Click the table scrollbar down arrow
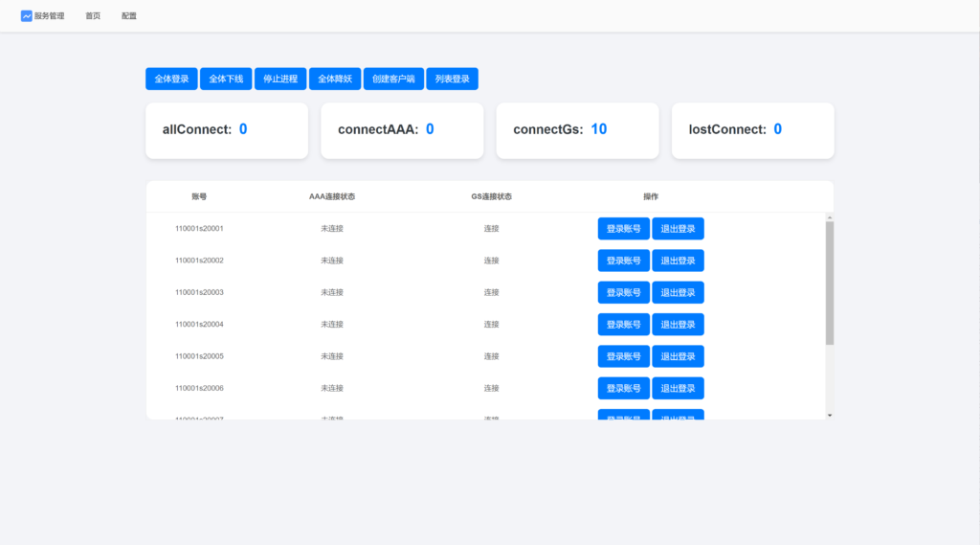 coord(830,415)
